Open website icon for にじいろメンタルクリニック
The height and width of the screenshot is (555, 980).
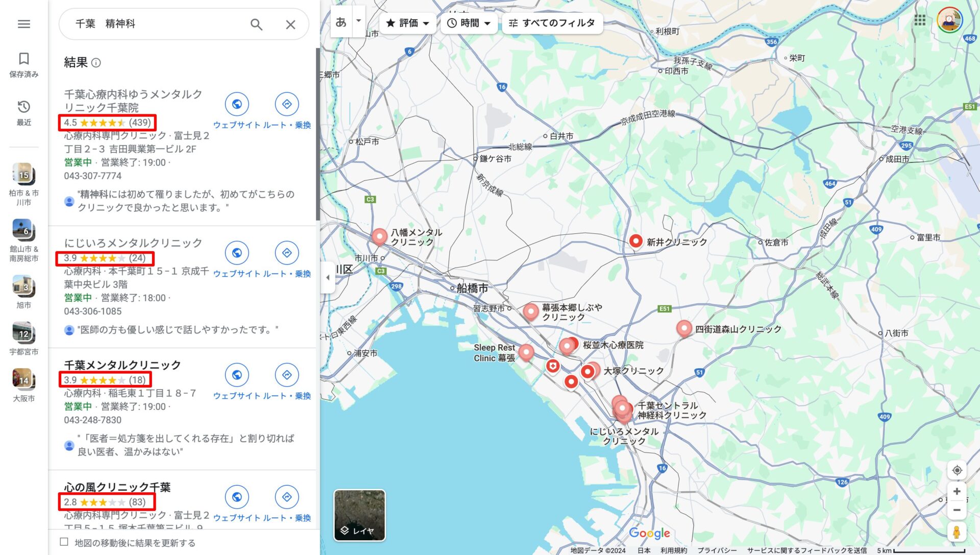click(237, 253)
